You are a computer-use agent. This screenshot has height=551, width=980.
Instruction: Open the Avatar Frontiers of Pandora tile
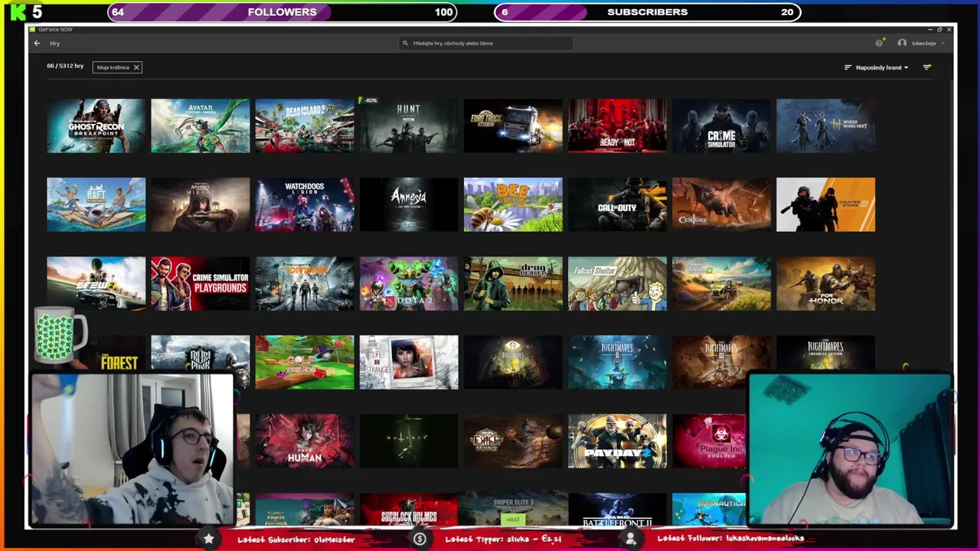200,126
